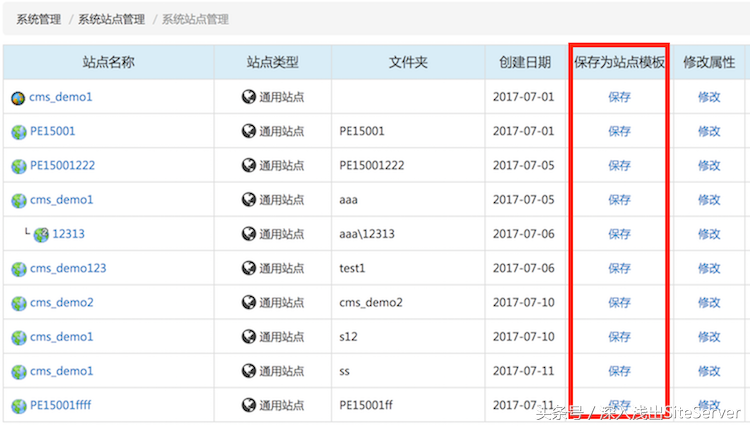Modify properties of cms_demo2
The image size is (750, 426).
coord(709,303)
